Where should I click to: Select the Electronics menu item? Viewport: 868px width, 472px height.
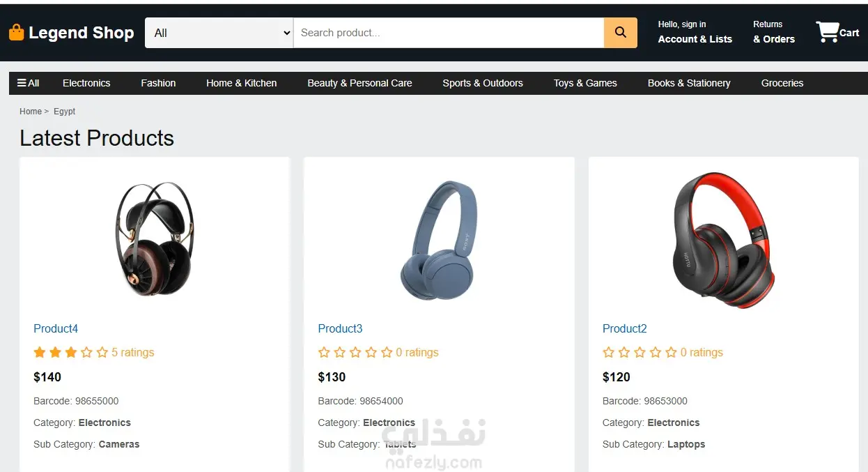click(x=86, y=83)
